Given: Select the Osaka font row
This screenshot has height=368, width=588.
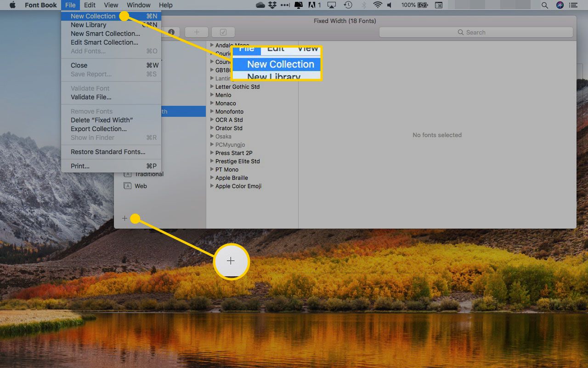Looking at the screenshot, I should pos(252,136).
